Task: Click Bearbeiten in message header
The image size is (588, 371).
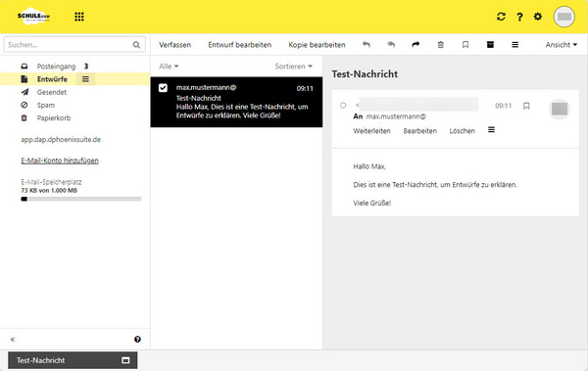Action: click(420, 131)
